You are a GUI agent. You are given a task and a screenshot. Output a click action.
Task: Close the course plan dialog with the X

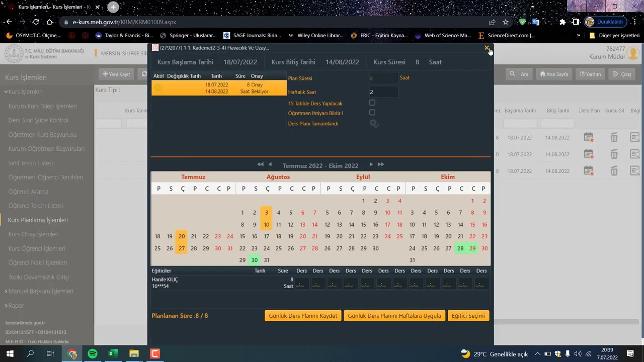[487, 48]
